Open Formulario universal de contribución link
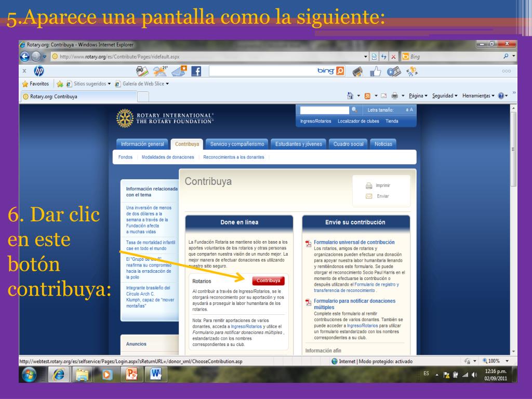Image resolution: width=532 pixels, height=399 pixels. coord(354,242)
